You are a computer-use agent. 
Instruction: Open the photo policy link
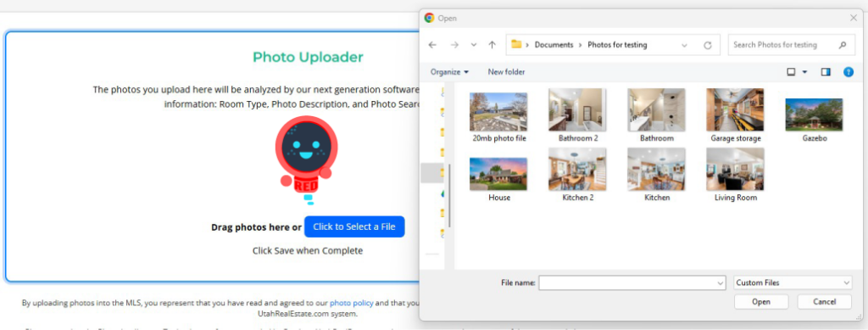352,303
